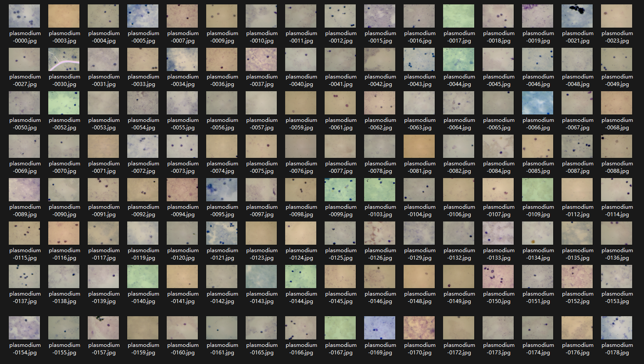The height and width of the screenshot is (364, 644).
Task: Click file name plasmodium-0027.jpg
Action: (x=25, y=80)
